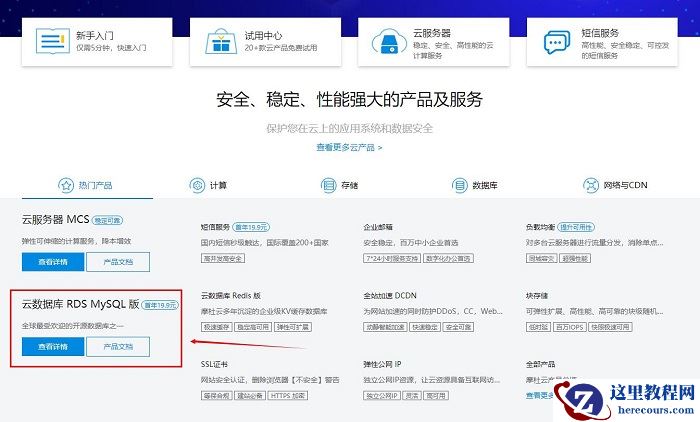Open the 短信服务 product link in list
700x422 pixels.
(x=215, y=227)
